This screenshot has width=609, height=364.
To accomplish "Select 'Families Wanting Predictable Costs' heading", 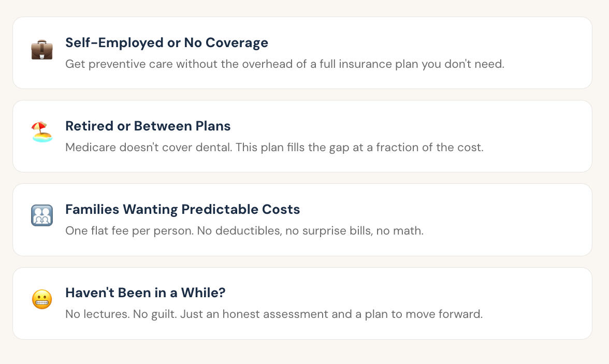I will (x=183, y=209).
